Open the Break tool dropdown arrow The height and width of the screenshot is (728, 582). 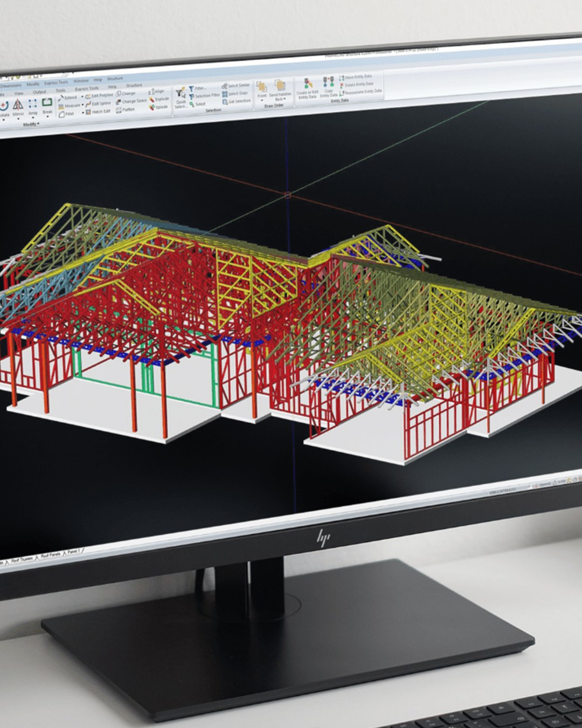coord(47,116)
